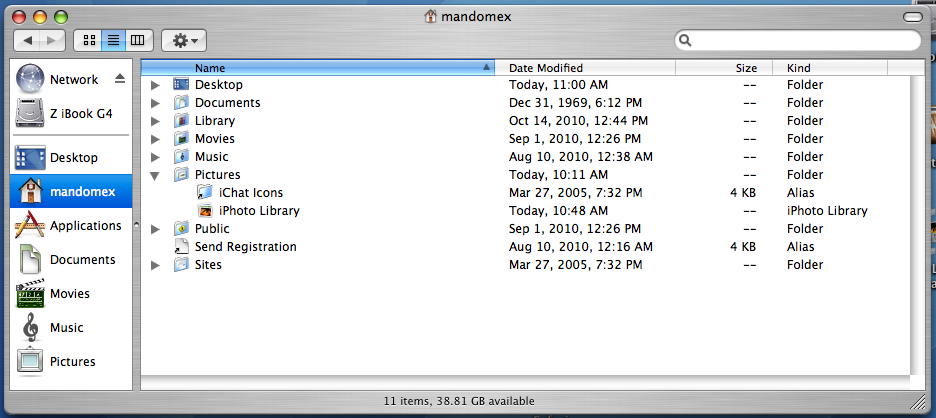The height and width of the screenshot is (418, 936).
Task: Select the iChat Icons alias icon
Action: click(x=205, y=192)
